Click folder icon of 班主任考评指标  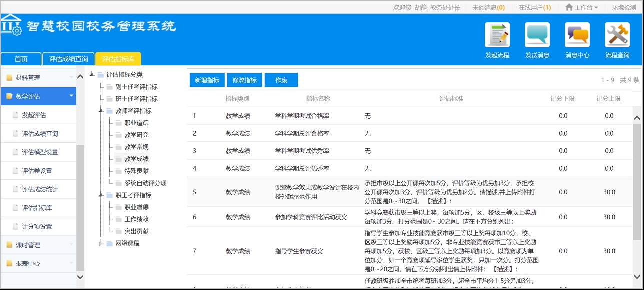tap(109, 99)
